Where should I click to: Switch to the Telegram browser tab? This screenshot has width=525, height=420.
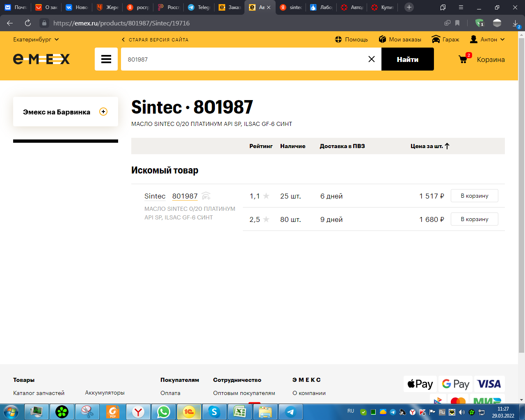pyautogui.click(x=199, y=7)
